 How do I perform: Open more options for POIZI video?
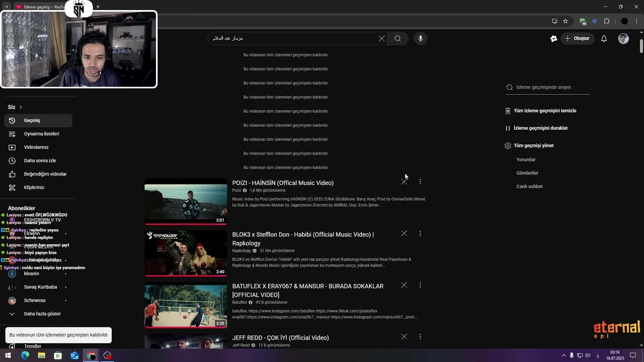click(420, 182)
